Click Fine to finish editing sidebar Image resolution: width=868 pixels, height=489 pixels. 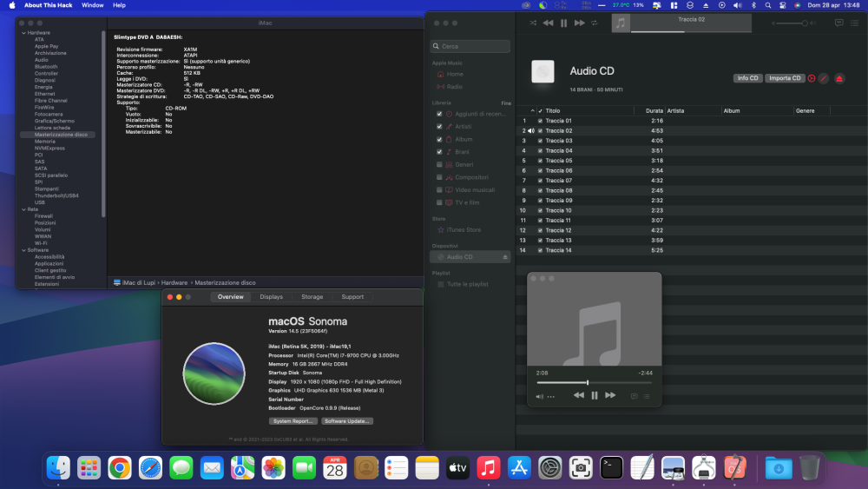(506, 103)
